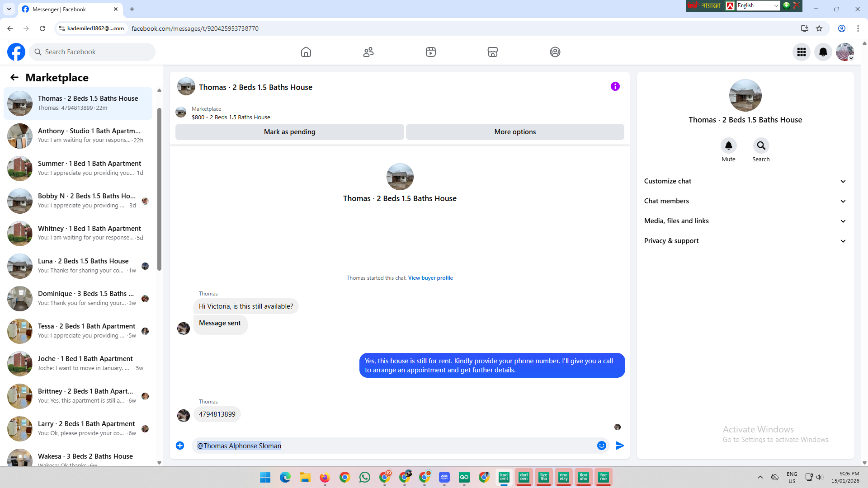The width and height of the screenshot is (868, 488).
Task: Mute this conversation via bell button
Action: 728,145
